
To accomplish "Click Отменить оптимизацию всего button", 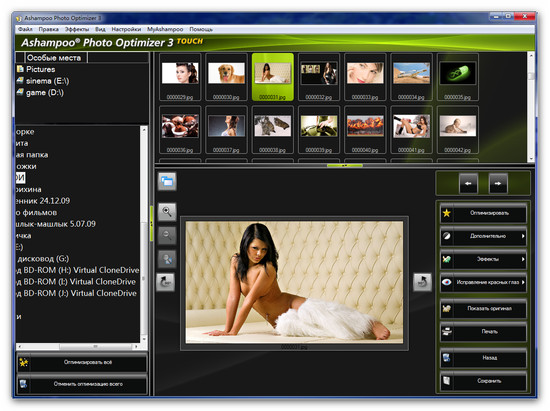I will (82, 384).
